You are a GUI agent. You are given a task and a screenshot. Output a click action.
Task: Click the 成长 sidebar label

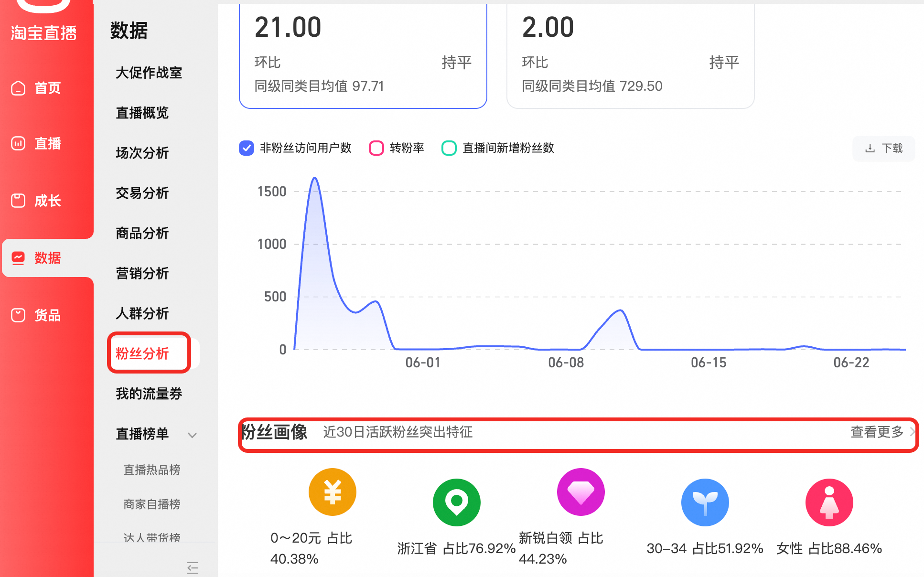coord(48,201)
